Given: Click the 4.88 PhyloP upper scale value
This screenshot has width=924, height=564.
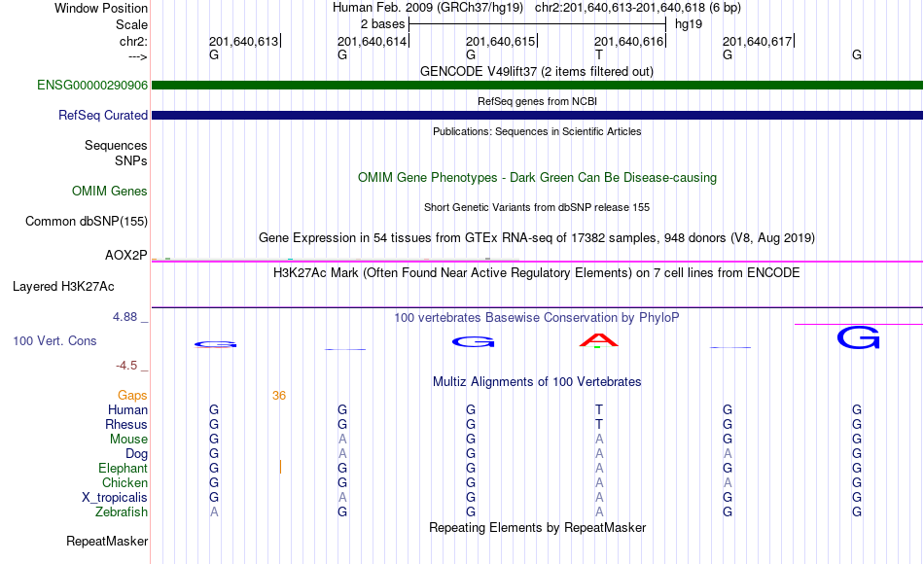Looking at the screenshot, I should click(x=124, y=317).
